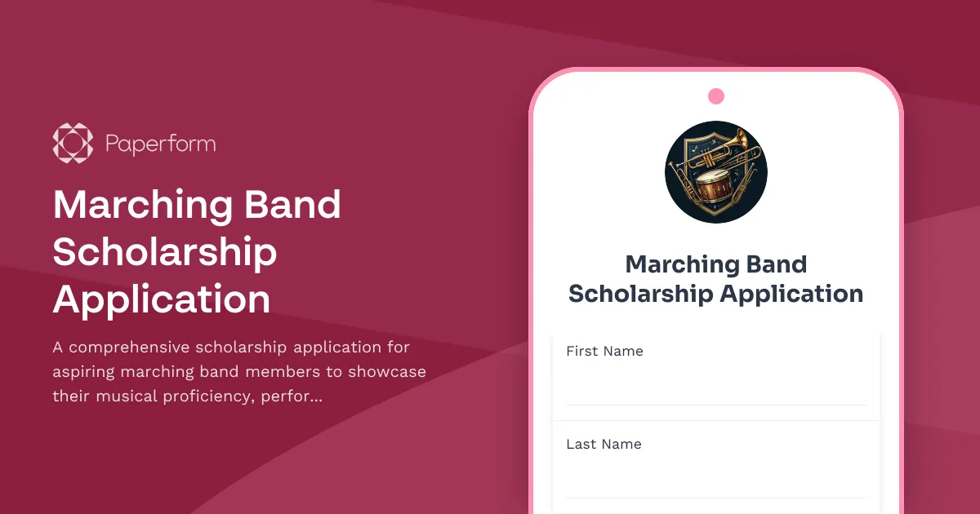This screenshot has height=514, width=980.
Task: Click inside the First Name input field
Action: pyautogui.click(x=715, y=383)
